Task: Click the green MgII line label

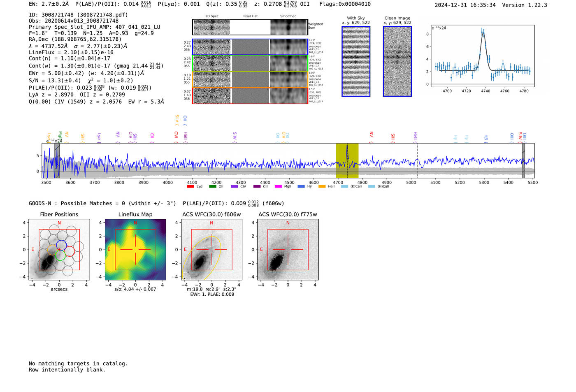Action: [x=60, y=136]
